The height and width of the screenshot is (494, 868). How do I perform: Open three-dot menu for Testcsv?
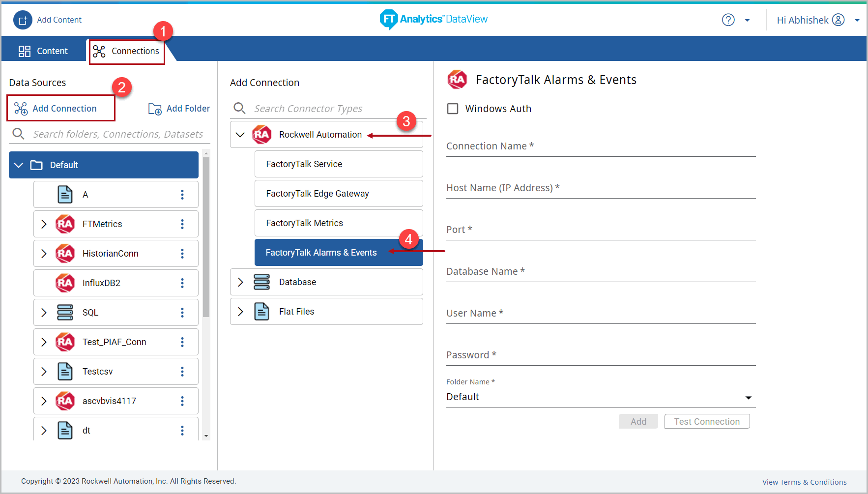point(182,372)
